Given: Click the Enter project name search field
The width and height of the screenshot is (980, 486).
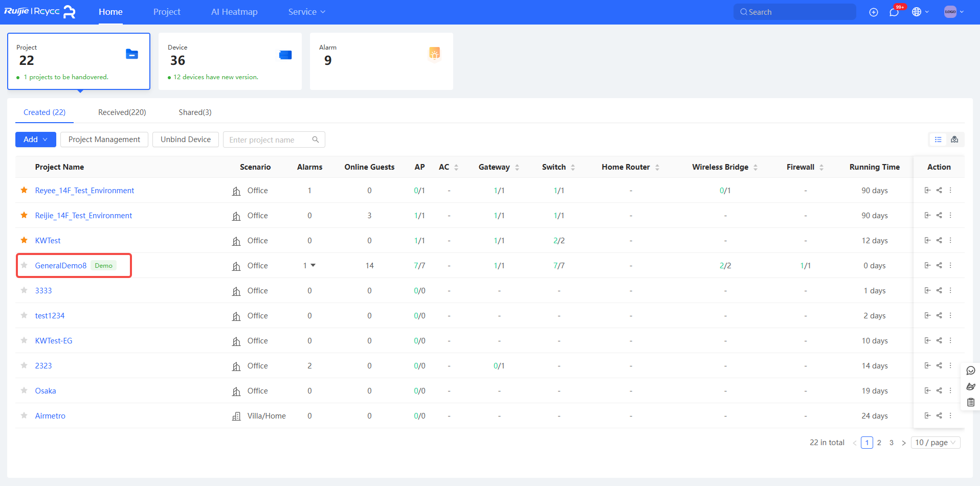Looking at the screenshot, I should click(269, 140).
